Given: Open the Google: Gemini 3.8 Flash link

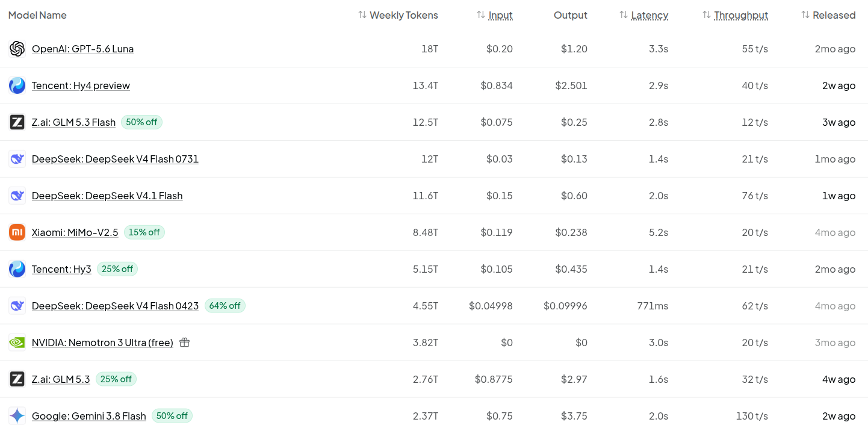Looking at the screenshot, I should click(x=89, y=416).
